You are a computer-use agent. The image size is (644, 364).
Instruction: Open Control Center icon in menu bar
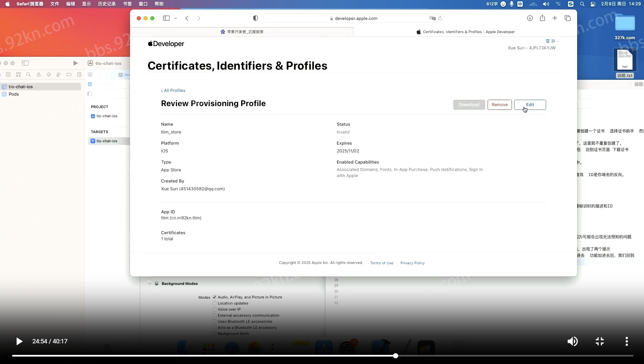[x=593, y=4]
